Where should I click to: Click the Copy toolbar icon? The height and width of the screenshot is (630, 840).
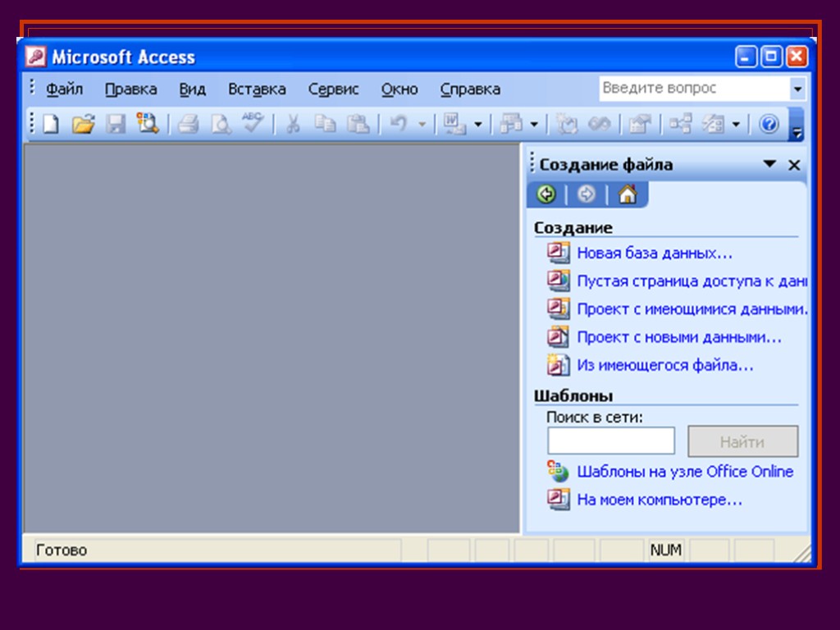point(325,125)
